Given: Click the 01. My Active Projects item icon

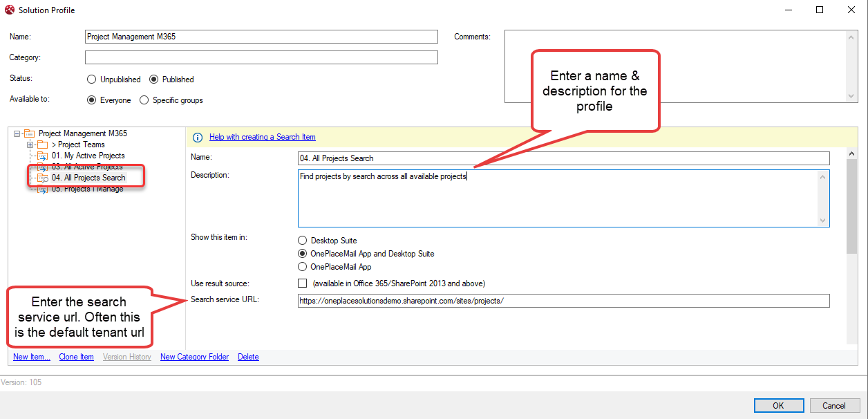Looking at the screenshot, I should click(42, 156).
